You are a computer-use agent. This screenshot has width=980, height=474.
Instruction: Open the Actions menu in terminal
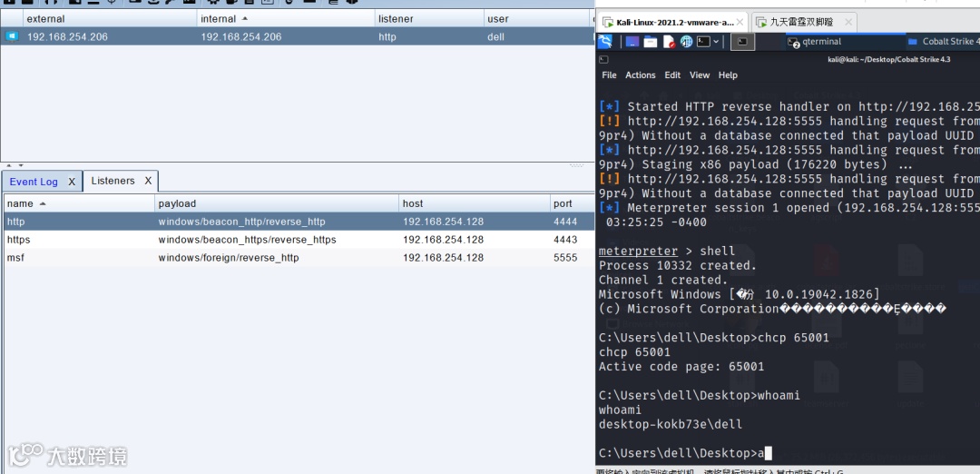(641, 75)
